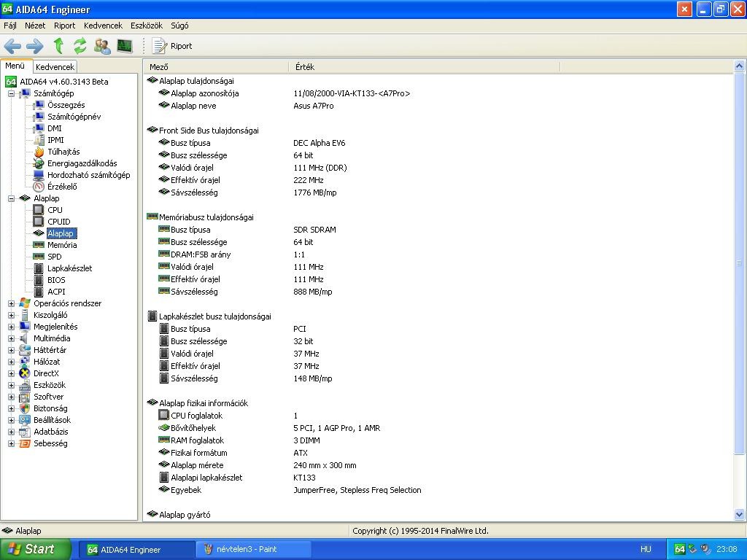Expand the DirectX node

(x=11, y=373)
